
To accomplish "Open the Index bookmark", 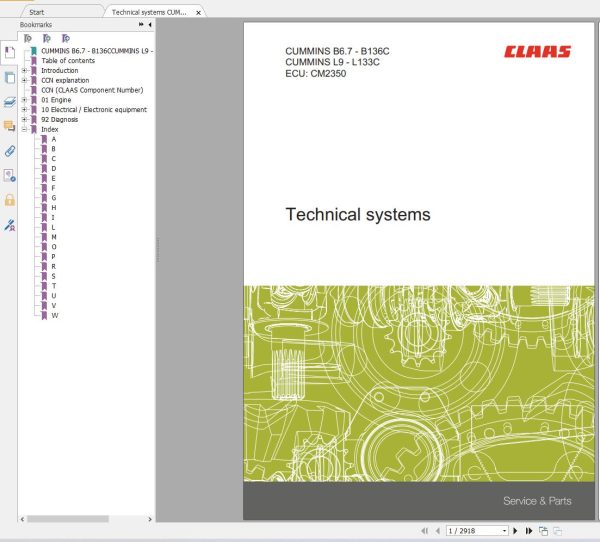I will tap(50, 129).
